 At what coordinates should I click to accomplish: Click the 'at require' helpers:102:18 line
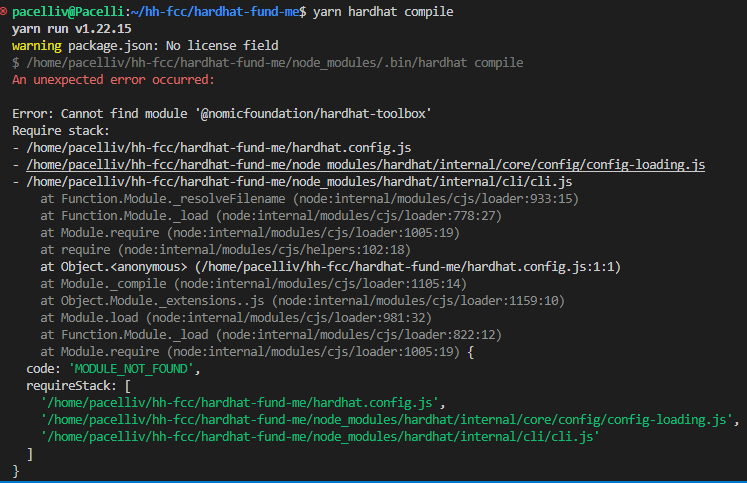click(225, 250)
